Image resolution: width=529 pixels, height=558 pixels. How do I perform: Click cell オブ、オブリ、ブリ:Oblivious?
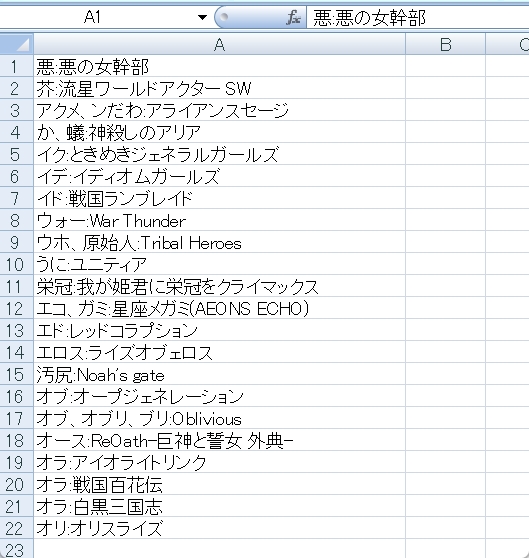tap(219, 418)
